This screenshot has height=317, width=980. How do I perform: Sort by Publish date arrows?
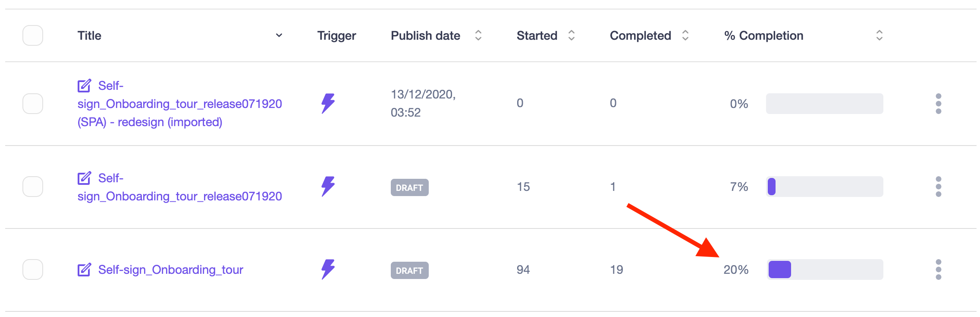tap(478, 35)
